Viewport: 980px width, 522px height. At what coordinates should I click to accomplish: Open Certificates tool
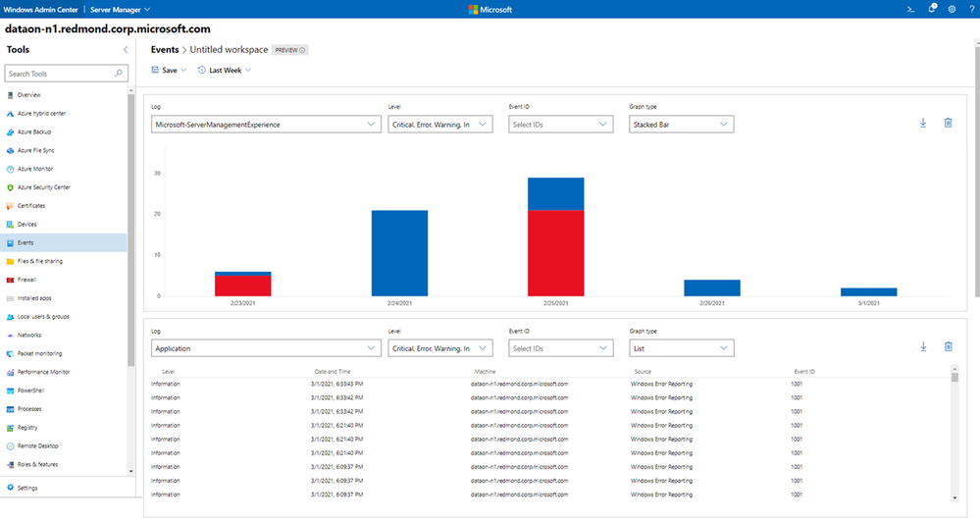[x=31, y=206]
